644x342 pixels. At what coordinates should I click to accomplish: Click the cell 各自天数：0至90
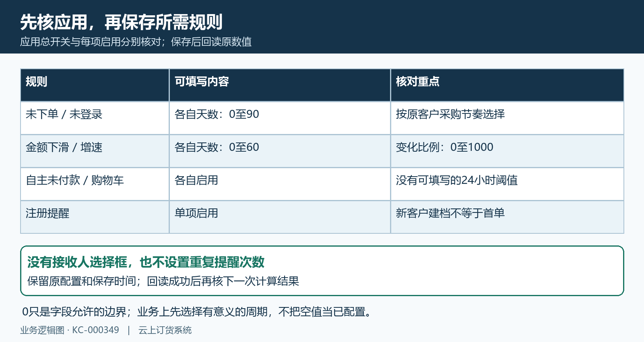click(280, 118)
